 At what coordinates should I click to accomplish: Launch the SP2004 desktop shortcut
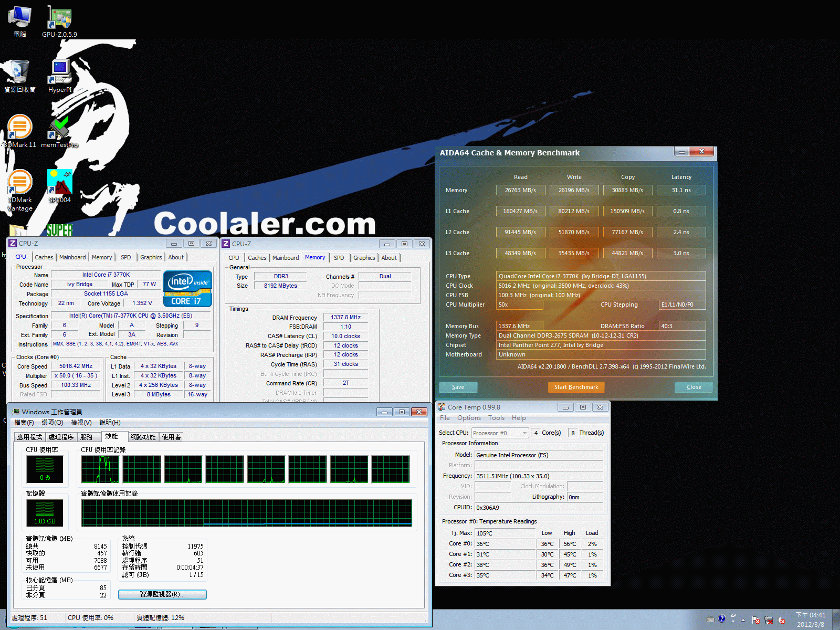[x=60, y=186]
